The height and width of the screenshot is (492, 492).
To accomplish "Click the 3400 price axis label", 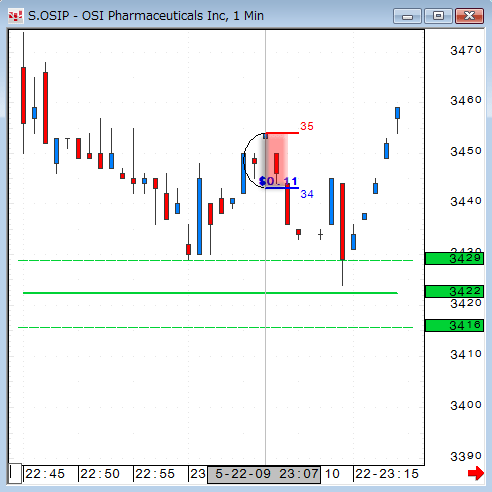I will click(x=466, y=405).
